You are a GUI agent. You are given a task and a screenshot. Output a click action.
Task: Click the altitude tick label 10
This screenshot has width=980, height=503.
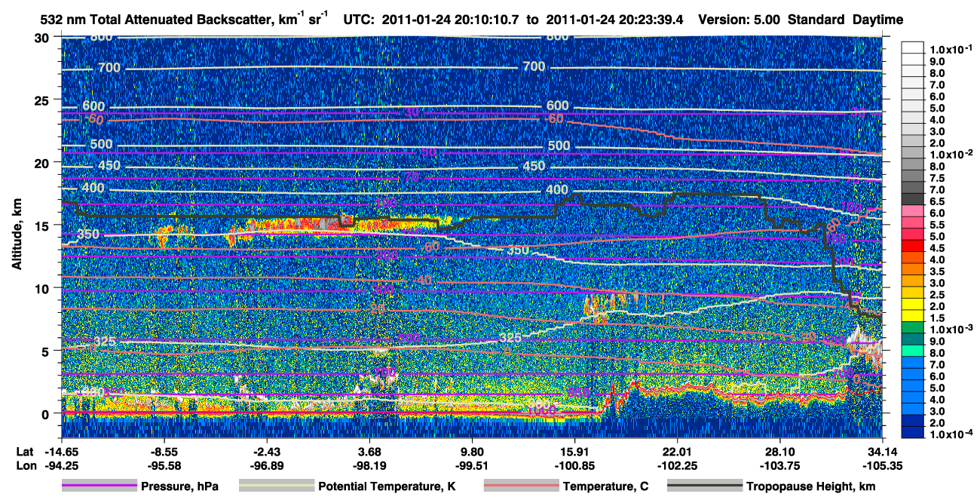point(44,288)
